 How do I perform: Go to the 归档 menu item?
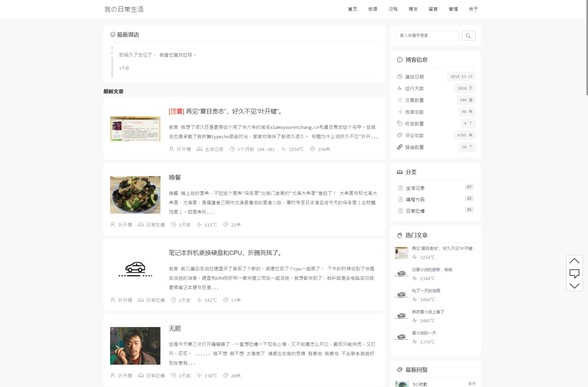[x=393, y=9]
